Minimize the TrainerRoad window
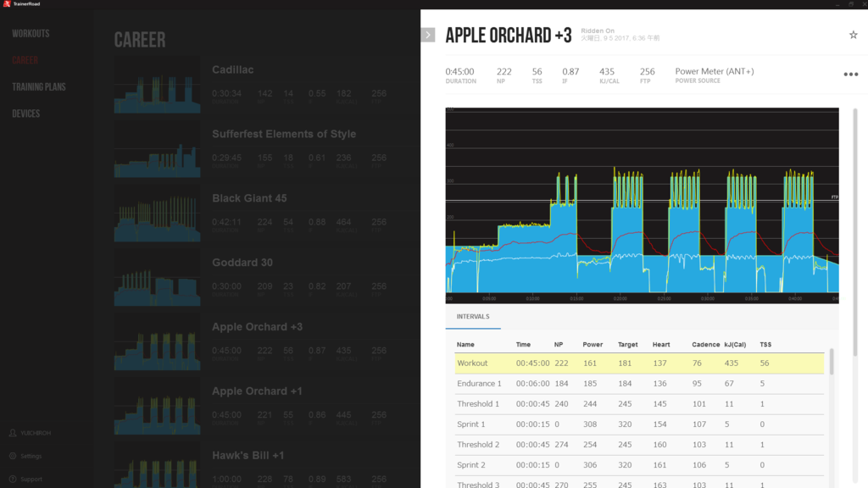Screen dimensions: 868x488 pos(837,4)
